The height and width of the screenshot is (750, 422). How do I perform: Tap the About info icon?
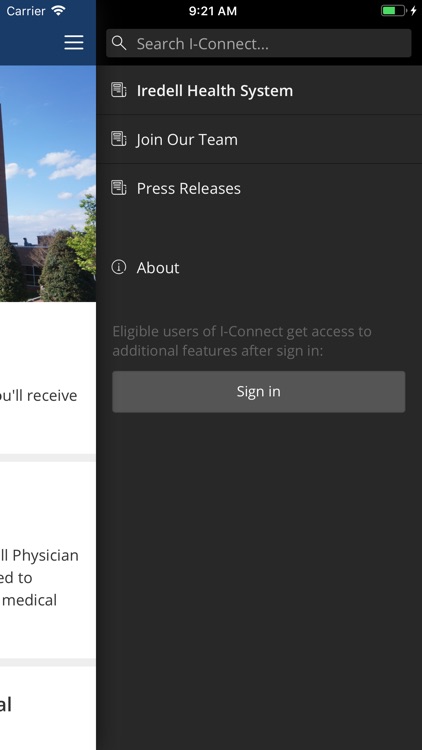click(119, 267)
